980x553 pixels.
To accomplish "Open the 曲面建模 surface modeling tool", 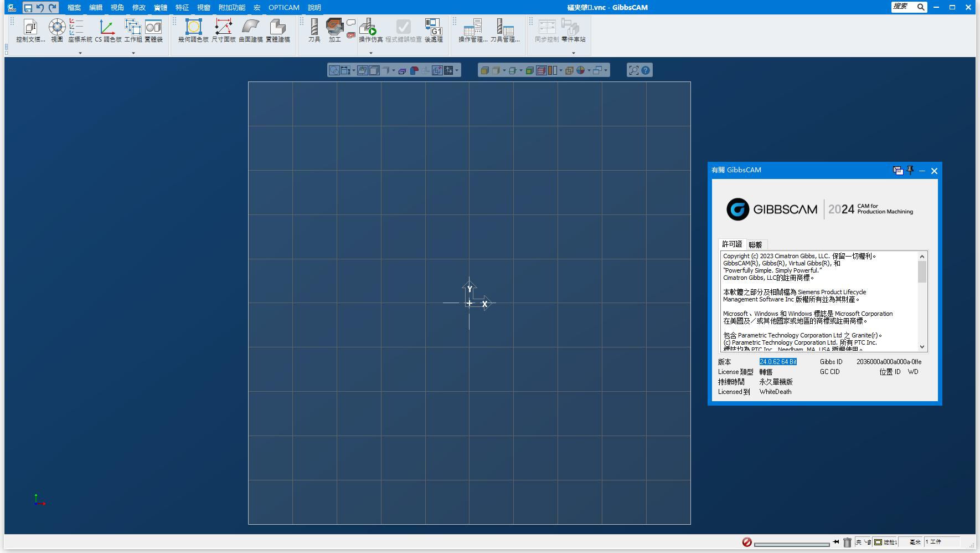I will 251,30.
